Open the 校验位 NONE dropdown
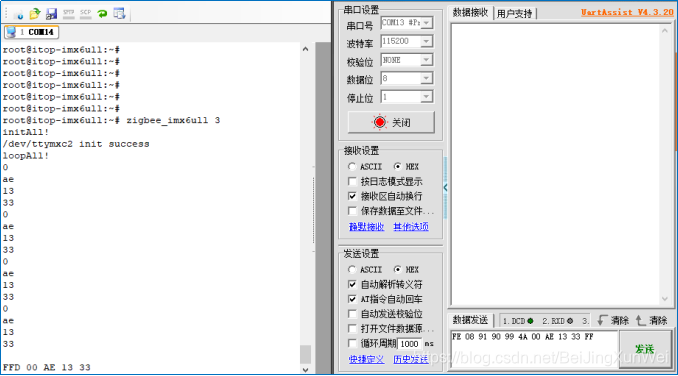 tap(427, 60)
